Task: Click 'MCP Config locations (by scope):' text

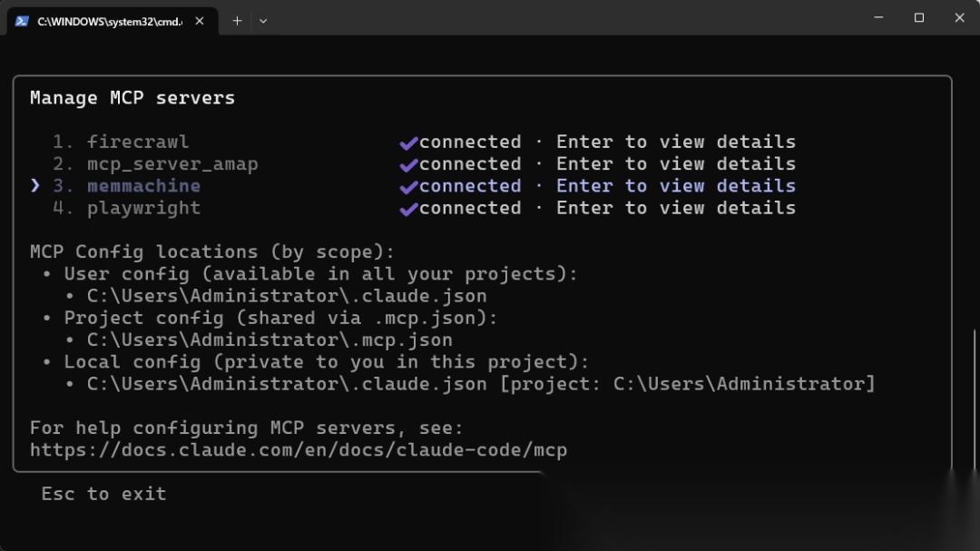Action: pyautogui.click(x=212, y=252)
